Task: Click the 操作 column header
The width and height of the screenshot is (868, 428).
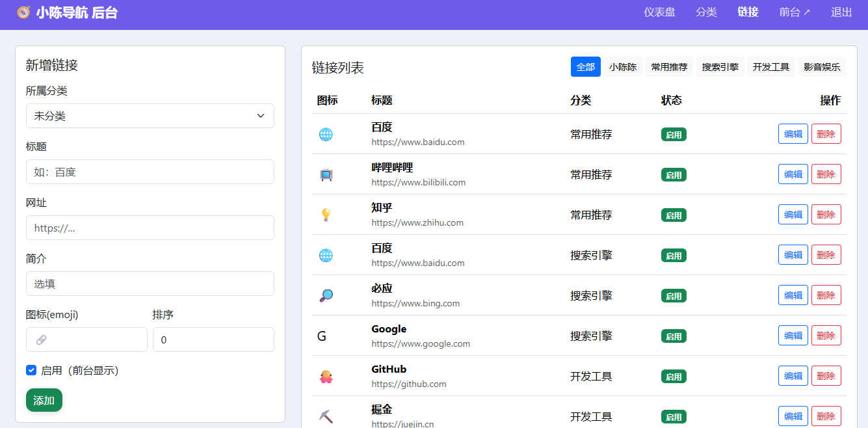Action: pyautogui.click(x=830, y=100)
